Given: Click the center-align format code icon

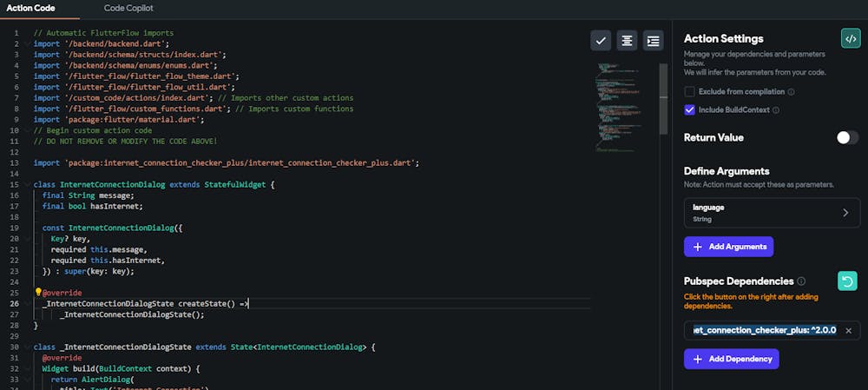Looking at the screenshot, I should [x=626, y=41].
